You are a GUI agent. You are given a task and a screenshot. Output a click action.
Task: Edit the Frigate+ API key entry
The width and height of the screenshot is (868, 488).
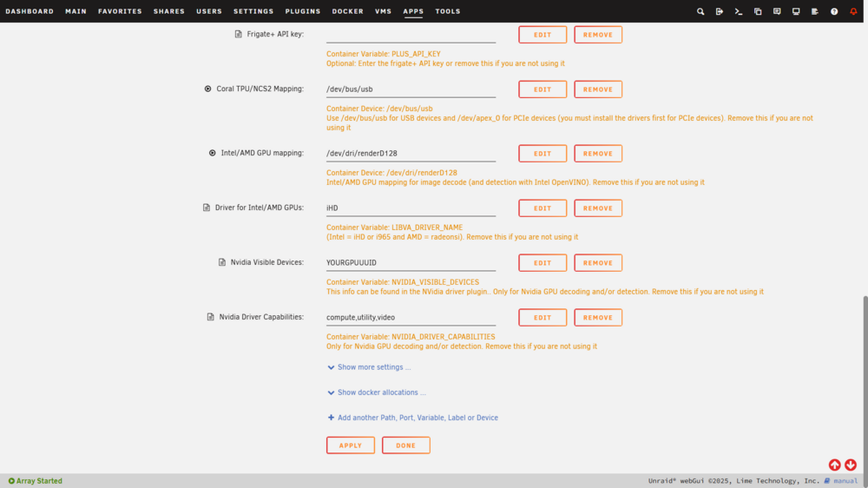coord(542,35)
